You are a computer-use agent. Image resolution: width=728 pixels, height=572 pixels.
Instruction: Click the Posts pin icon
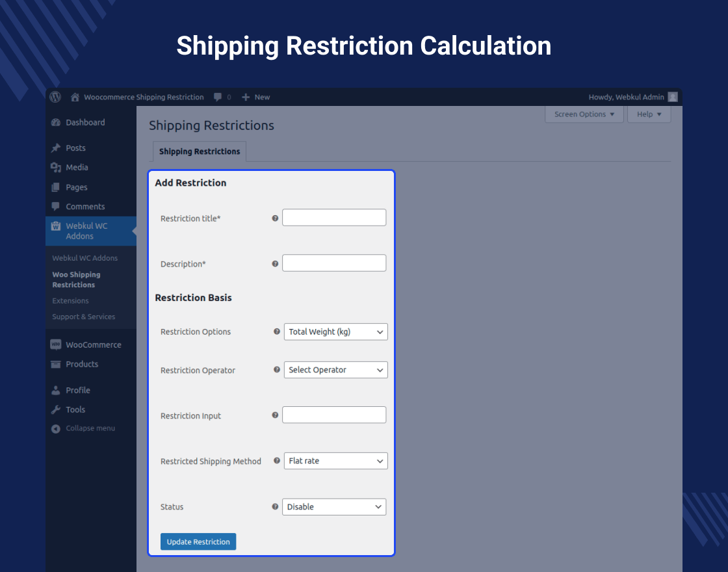click(56, 148)
